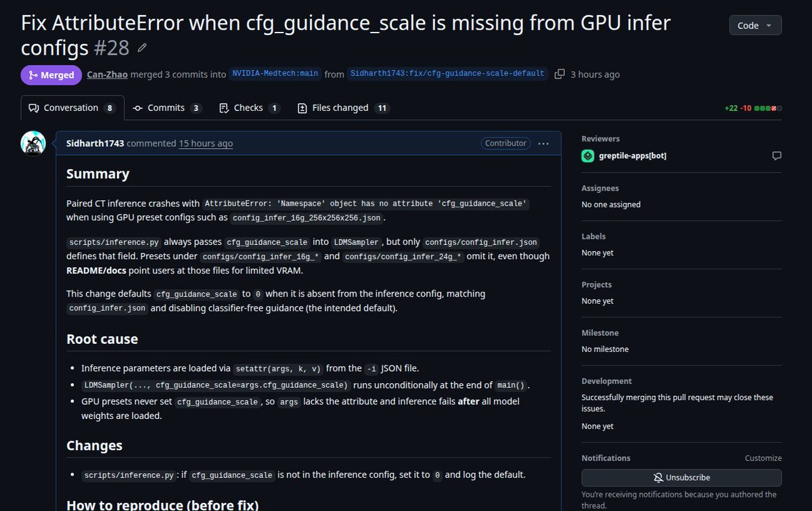
Task: Copy the head branch name icon
Action: coord(560,74)
